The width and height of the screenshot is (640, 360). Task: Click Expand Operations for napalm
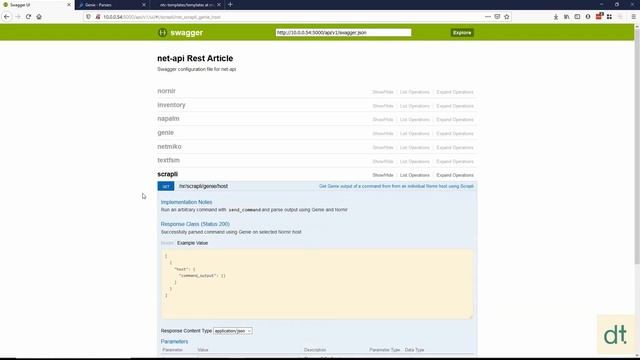[455, 120]
